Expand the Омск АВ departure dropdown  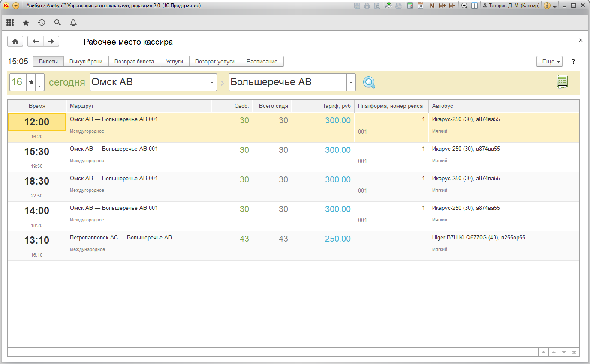[212, 82]
